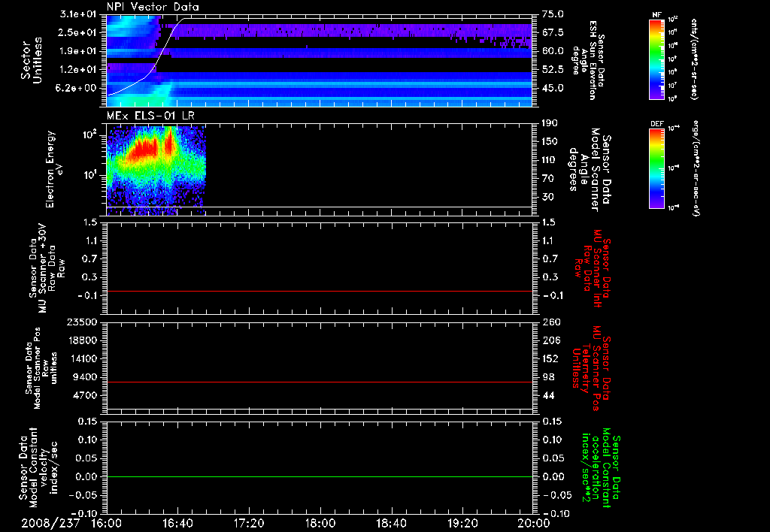Click the red 'MU Scanner Pos Telemetry' title
Viewport: 770px width, 532px height.
(x=591, y=368)
